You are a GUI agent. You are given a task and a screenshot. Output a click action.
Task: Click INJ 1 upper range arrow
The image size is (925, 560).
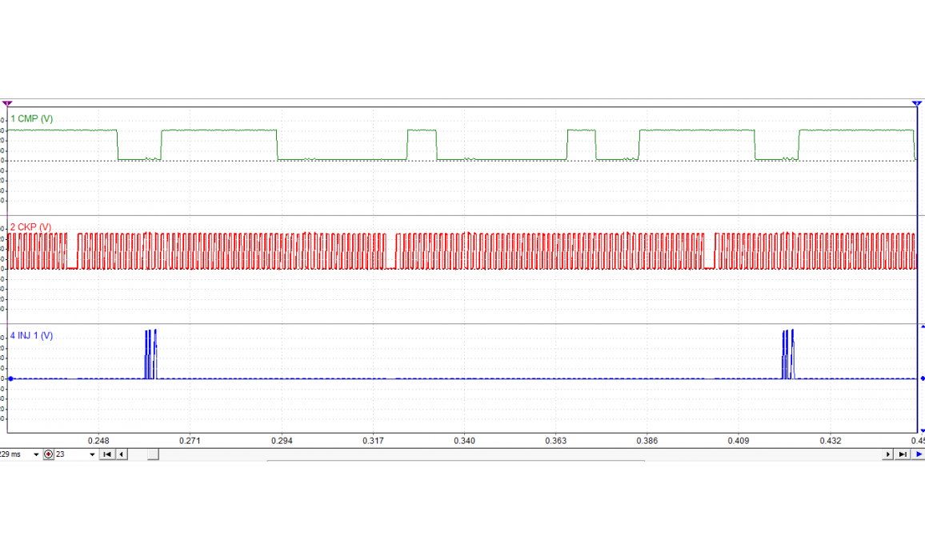coord(921,326)
